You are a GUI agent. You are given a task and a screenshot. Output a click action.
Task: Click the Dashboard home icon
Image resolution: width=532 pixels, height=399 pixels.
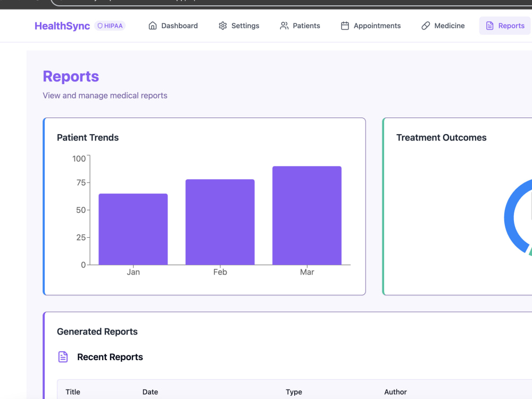point(153,26)
